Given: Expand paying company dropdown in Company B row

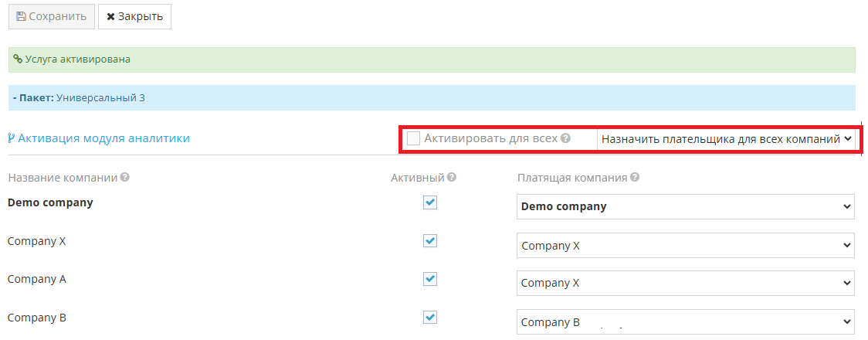Looking at the screenshot, I should [x=685, y=322].
